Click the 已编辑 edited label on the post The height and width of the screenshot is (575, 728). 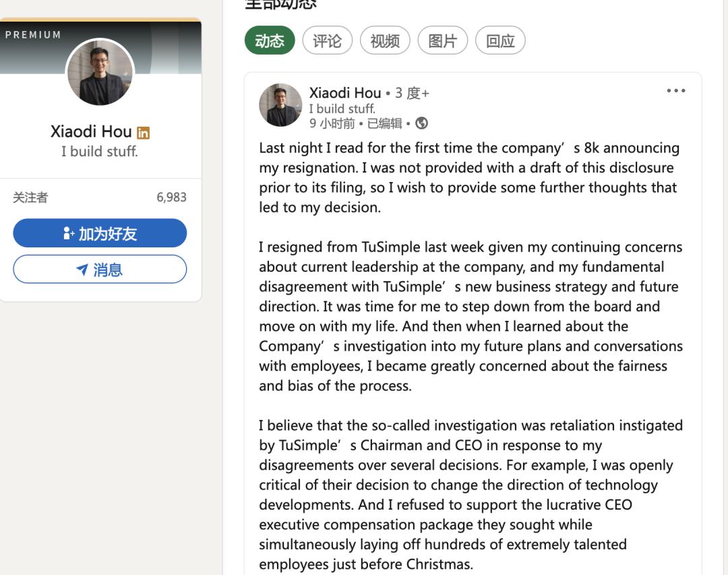click(384, 123)
